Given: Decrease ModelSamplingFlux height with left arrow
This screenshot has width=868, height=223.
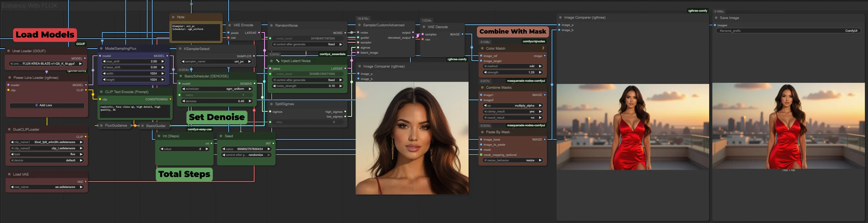Looking at the screenshot, I should [104, 80].
